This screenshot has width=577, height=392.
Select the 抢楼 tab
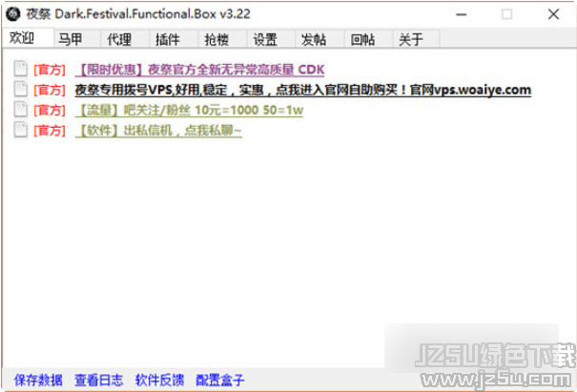tap(222, 39)
